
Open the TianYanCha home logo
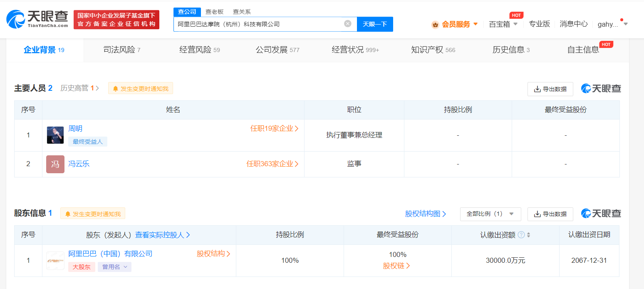[x=37, y=19]
